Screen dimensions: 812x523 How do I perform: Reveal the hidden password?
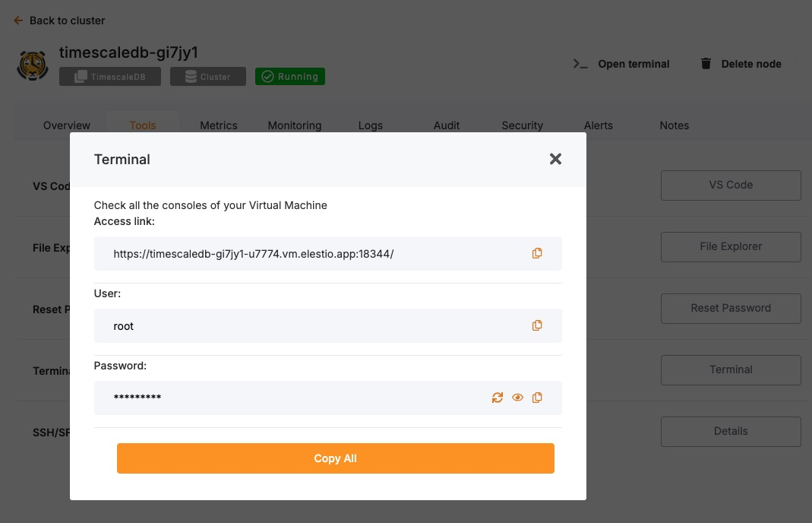click(517, 397)
